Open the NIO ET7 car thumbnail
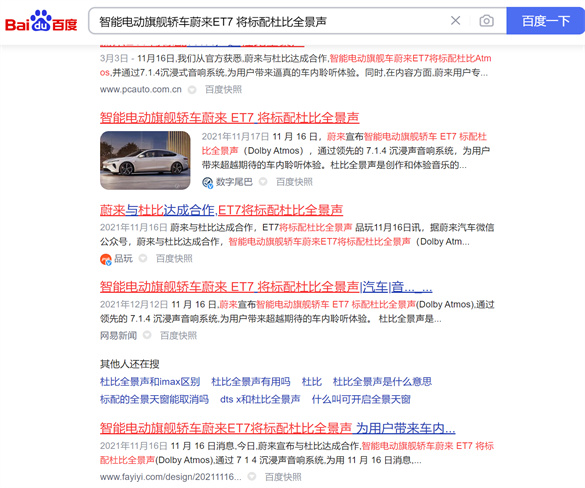Viewport: 585px width, 488px height. [x=145, y=160]
